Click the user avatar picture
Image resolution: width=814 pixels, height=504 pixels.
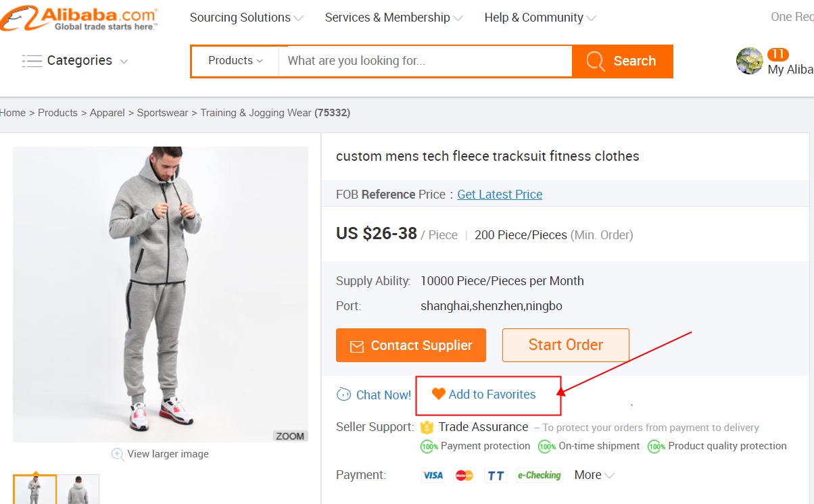749,61
